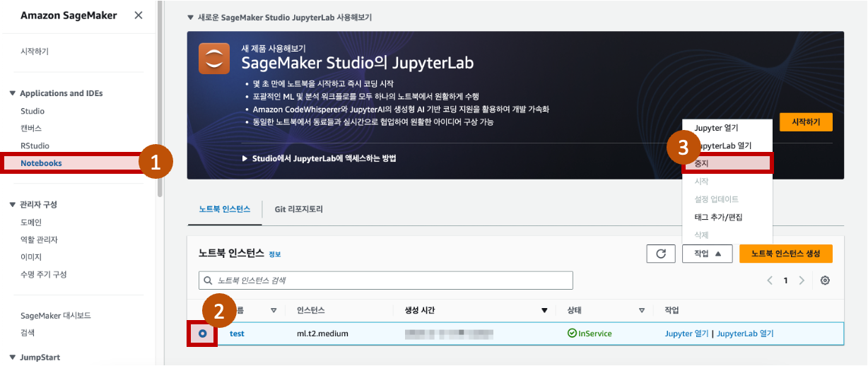868x366 pixels.
Task: Collapse the 새로운 SageMaker Studio JupyterLab 사용해보기 banner
Action: tap(189, 17)
